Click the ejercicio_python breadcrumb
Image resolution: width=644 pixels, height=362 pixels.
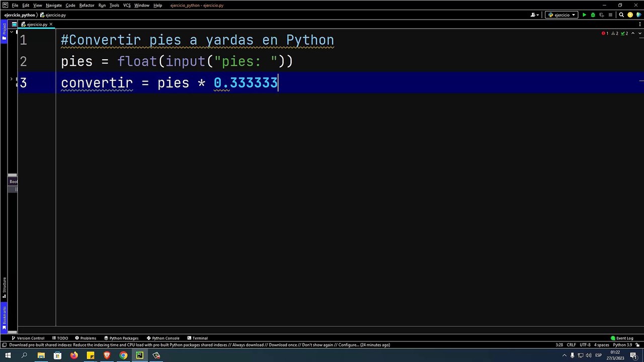coord(20,15)
